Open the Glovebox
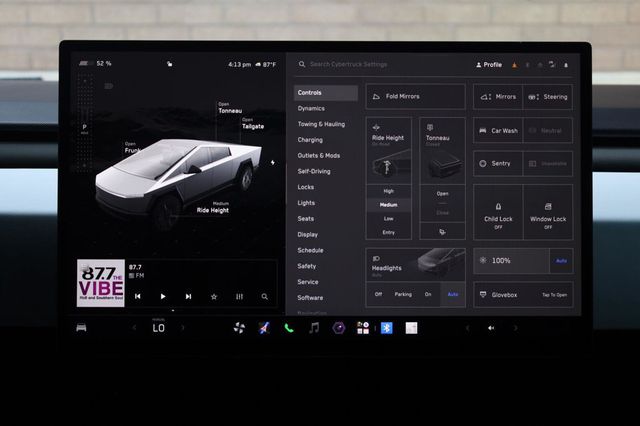 coord(523,295)
